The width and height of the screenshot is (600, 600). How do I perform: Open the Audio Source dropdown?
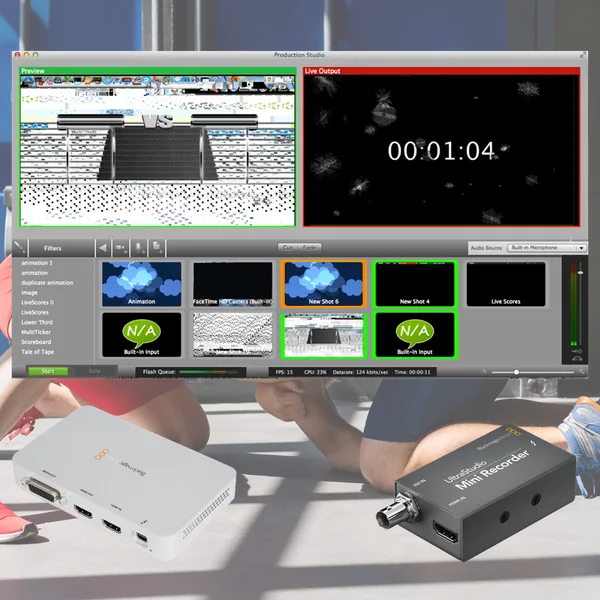tap(547, 248)
